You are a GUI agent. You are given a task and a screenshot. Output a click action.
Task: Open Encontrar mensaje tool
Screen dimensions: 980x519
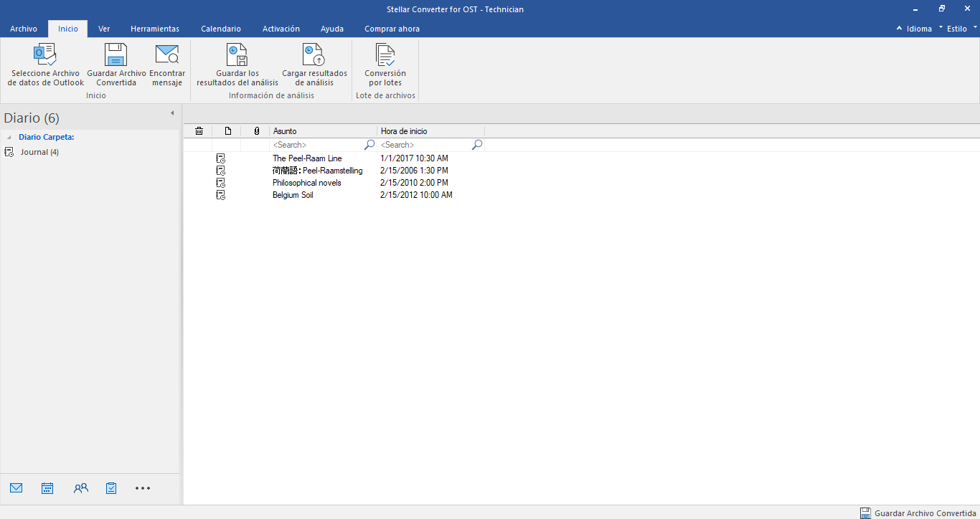[x=167, y=55]
